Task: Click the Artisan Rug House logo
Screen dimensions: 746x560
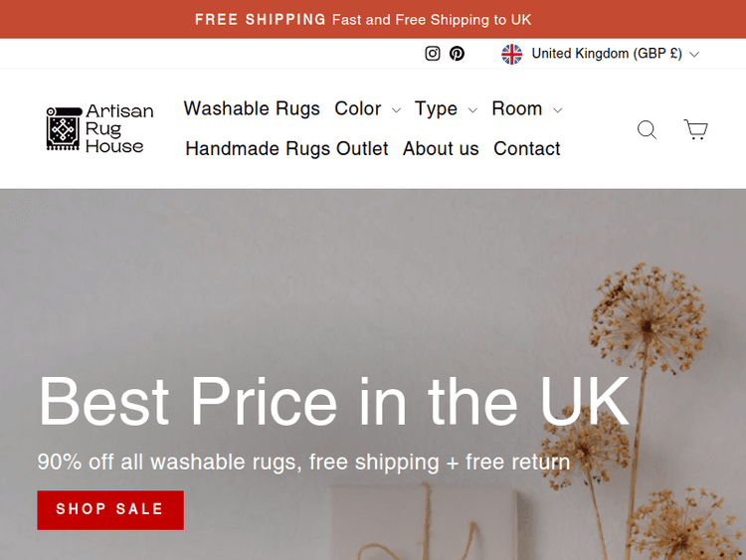Action: 99,128
